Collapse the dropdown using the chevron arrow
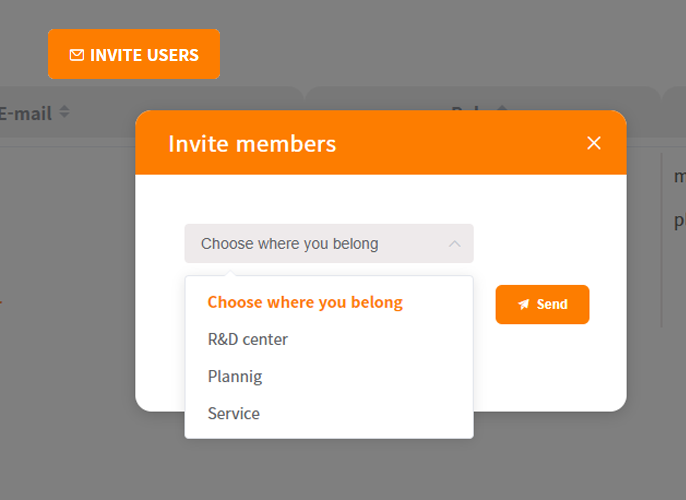 (x=455, y=244)
